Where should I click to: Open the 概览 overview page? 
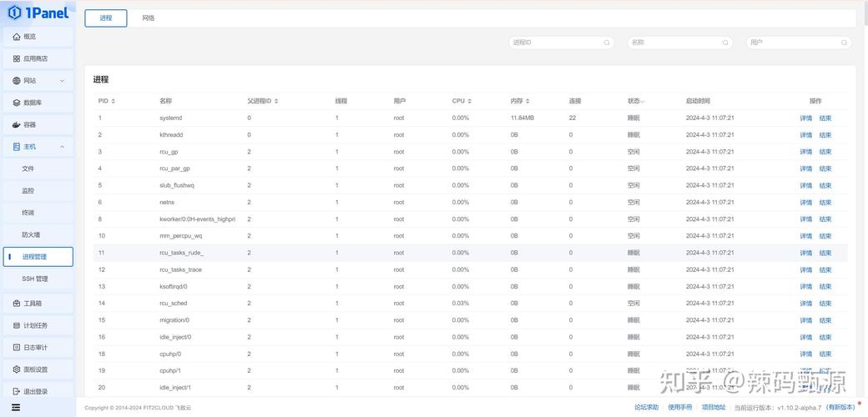[x=38, y=37]
